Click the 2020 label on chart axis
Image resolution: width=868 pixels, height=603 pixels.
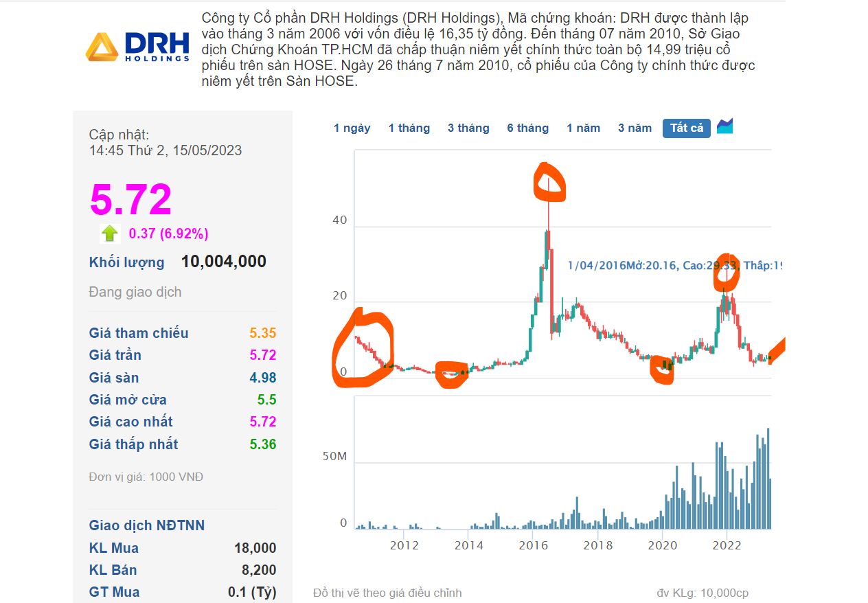point(663,545)
